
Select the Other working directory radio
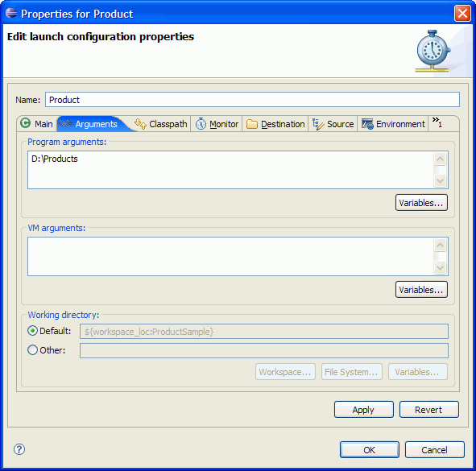pyautogui.click(x=32, y=350)
